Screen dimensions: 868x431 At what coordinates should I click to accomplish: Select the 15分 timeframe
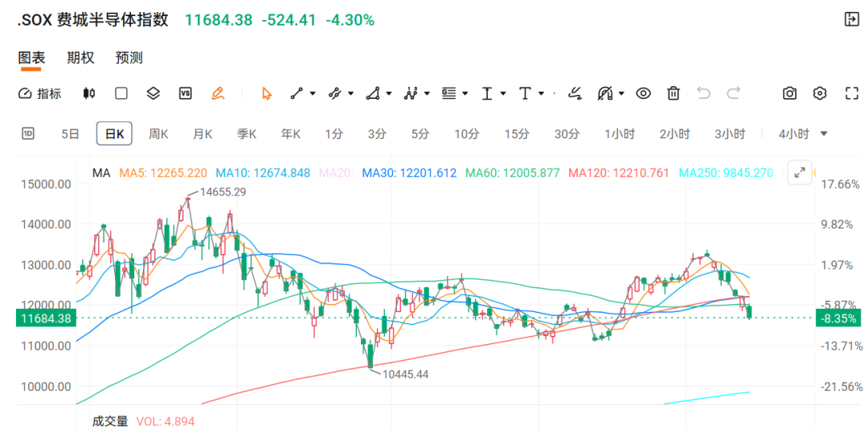(x=517, y=133)
